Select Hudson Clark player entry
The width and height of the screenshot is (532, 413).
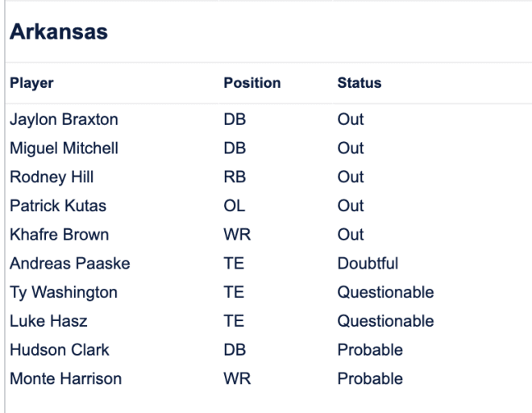click(x=60, y=350)
